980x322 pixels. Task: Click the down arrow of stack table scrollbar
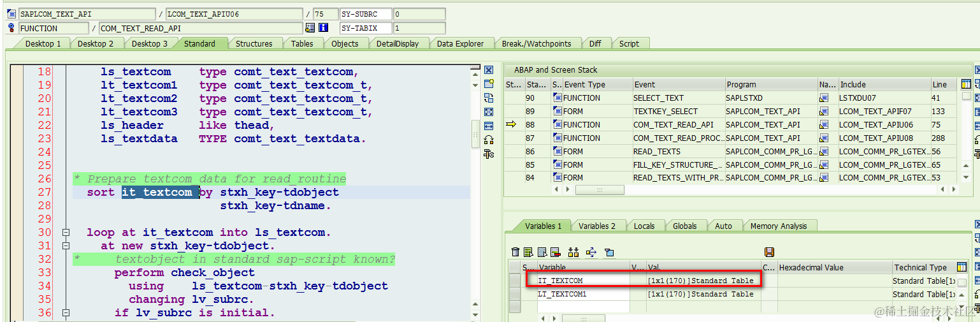coord(967,177)
